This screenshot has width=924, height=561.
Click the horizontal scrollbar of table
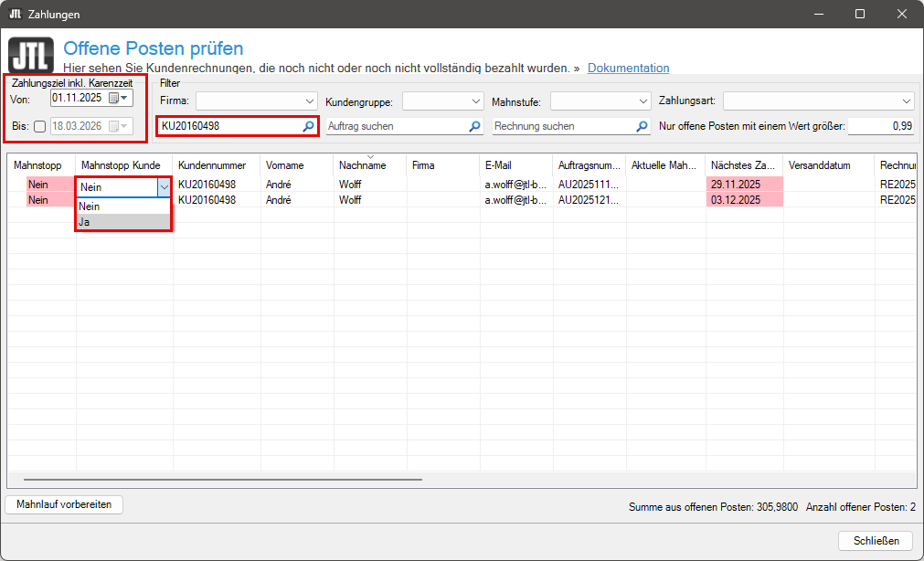pyautogui.click(x=222, y=479)
